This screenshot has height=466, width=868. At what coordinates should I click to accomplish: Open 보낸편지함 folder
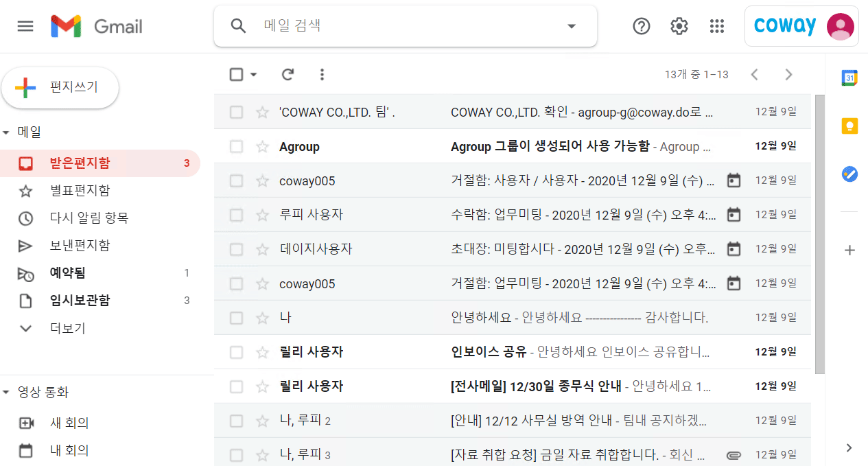pos(100,246)
